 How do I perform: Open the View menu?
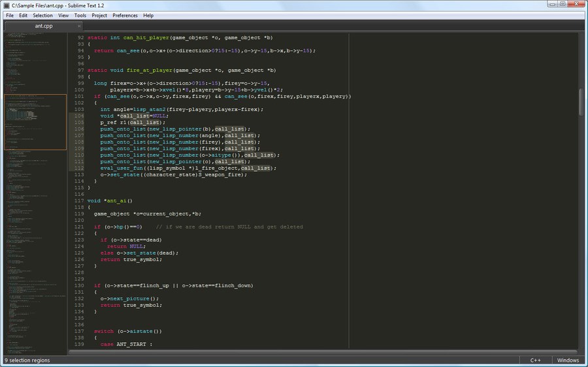click(x=63, y=16)
